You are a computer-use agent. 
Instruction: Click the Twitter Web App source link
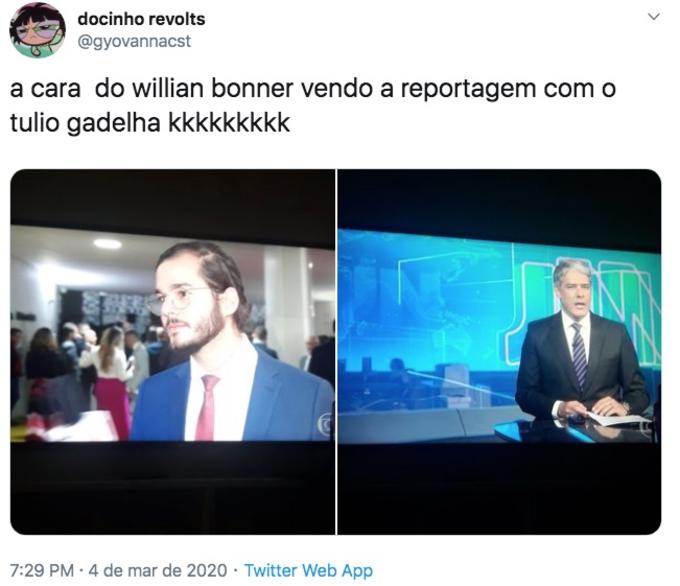click(308, 570)
